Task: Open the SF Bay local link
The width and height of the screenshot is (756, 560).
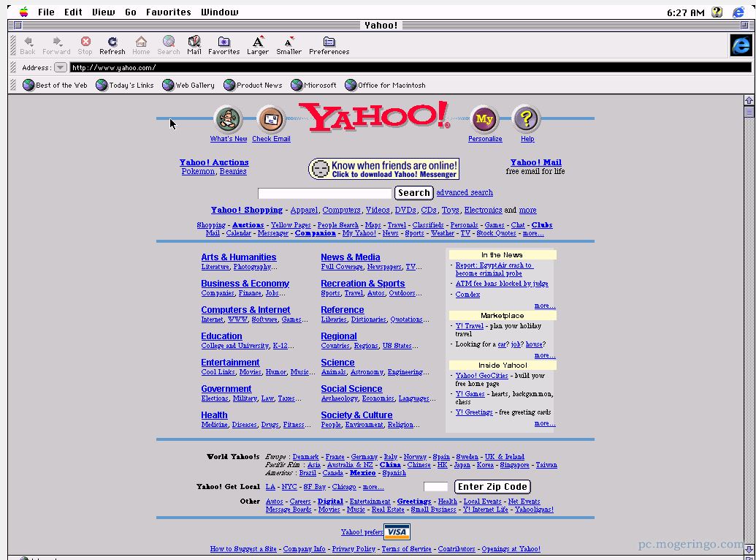Action: pyautogui.click(x=314, y=487)
